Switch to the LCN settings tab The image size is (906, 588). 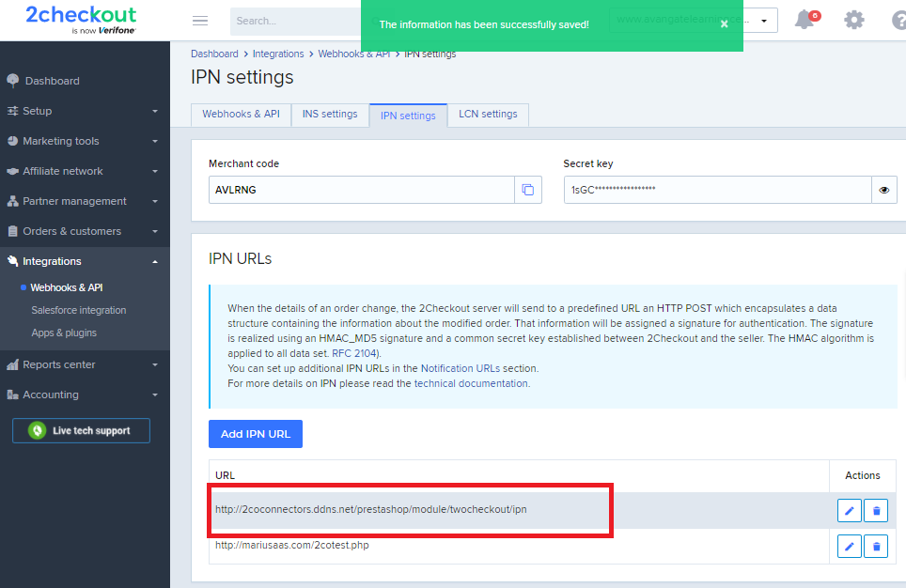[x=488, y=115]
